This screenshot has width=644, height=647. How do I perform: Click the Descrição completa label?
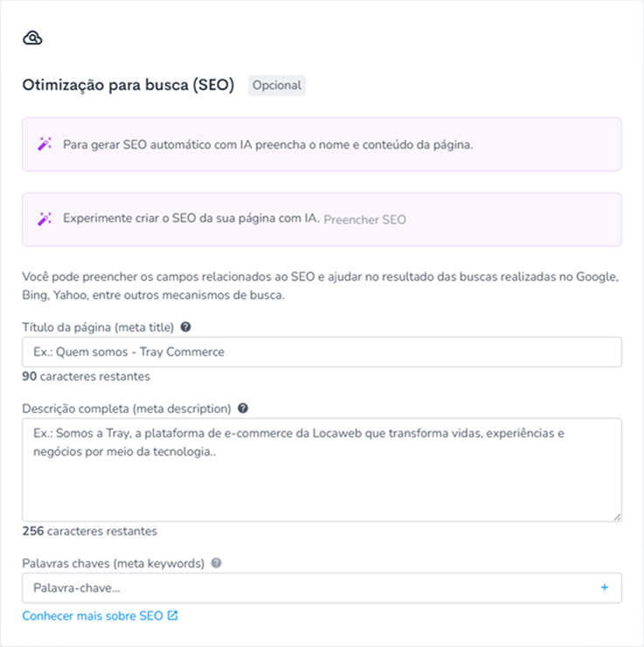(127, 408)
